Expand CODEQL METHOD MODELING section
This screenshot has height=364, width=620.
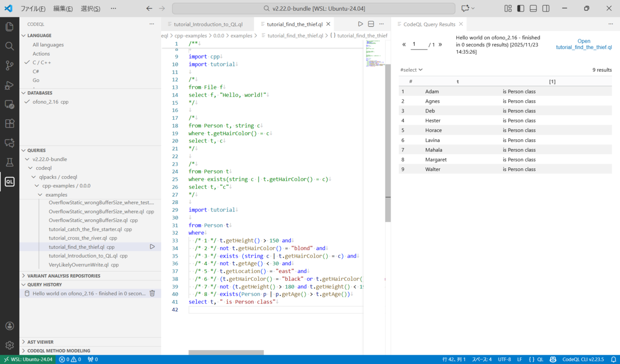58,351
